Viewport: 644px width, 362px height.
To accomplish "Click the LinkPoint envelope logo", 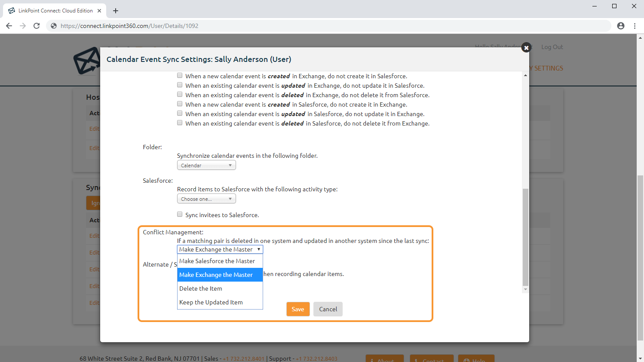I will point(87,61).
